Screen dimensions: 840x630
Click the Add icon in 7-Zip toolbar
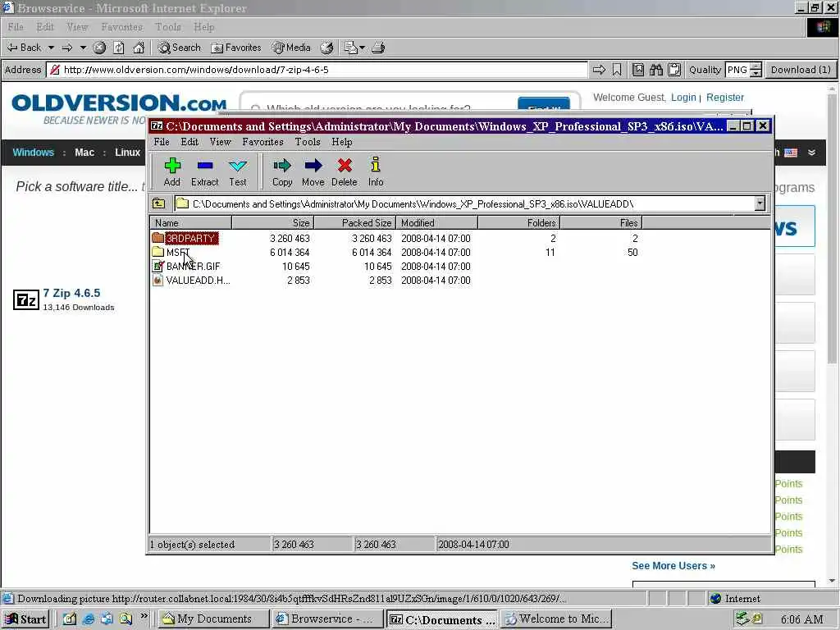point(172,166)
